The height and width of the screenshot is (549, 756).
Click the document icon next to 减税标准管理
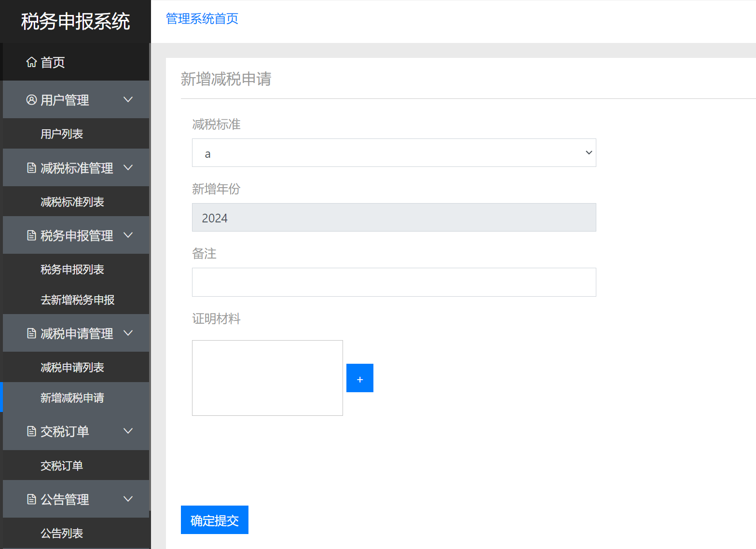(x=31, y=168)
